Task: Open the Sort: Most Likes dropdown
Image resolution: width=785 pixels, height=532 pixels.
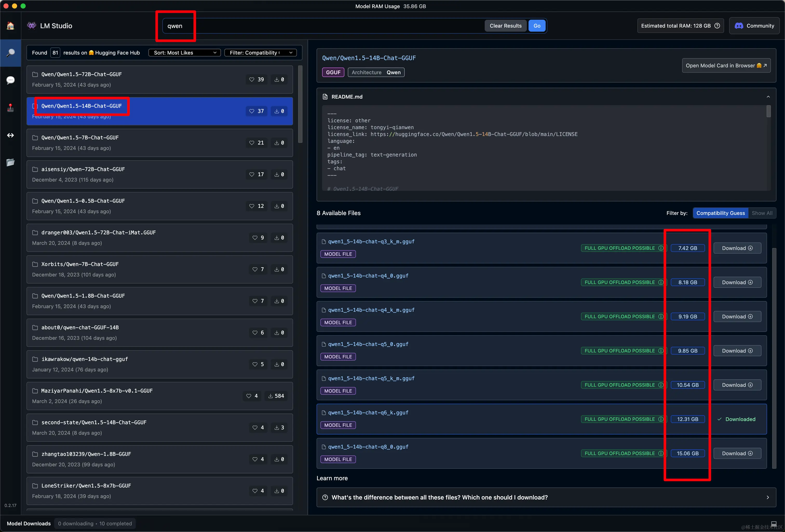Action: (184, 53)
